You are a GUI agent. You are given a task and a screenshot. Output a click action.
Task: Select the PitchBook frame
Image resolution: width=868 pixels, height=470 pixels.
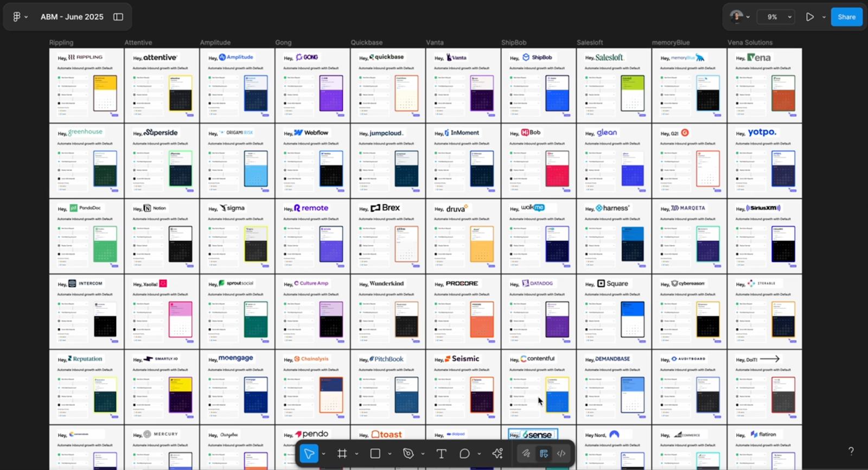pyautogui.click(x=388, y=387)
